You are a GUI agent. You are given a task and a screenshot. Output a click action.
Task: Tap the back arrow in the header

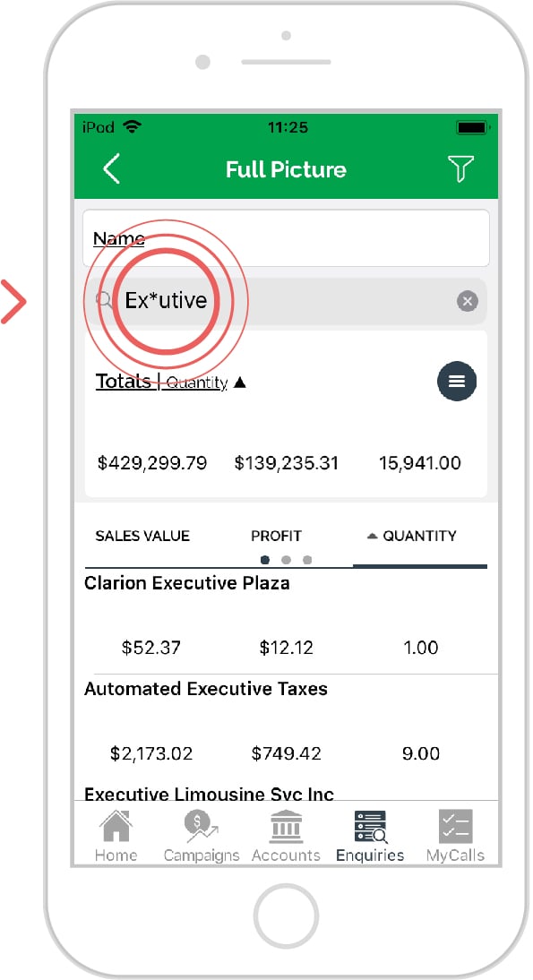coord(111,169)
